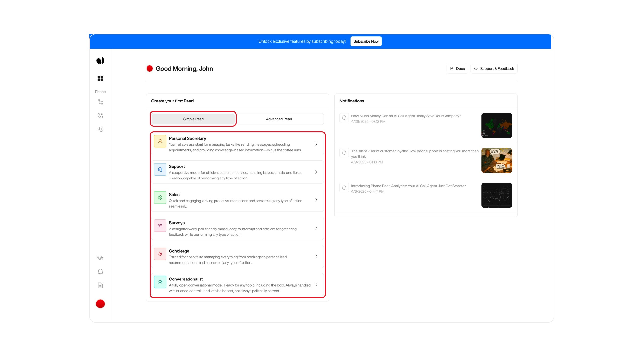Open the Docs page
Viewport: 644px width, 357px height.
457,68
